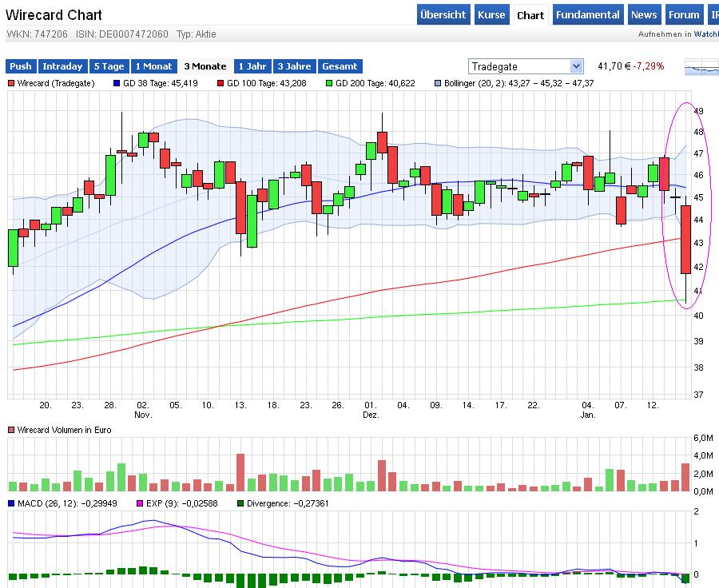Select the 1 Monat timeframe
The image size is (719, 588).
(x=153, y=66)
